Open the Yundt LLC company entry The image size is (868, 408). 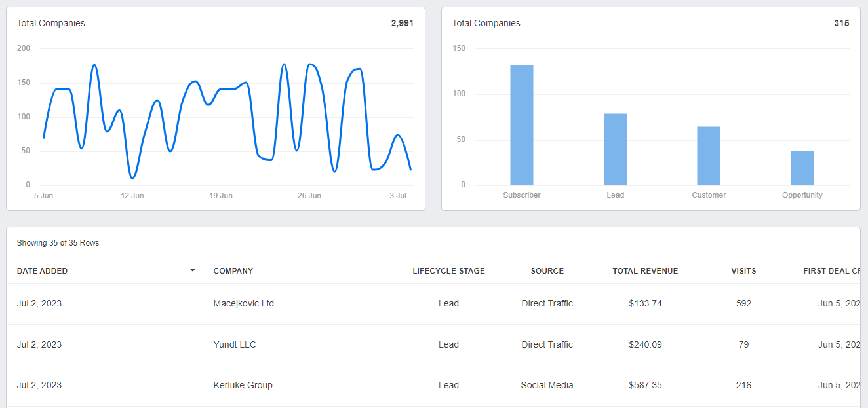[235, 344]
